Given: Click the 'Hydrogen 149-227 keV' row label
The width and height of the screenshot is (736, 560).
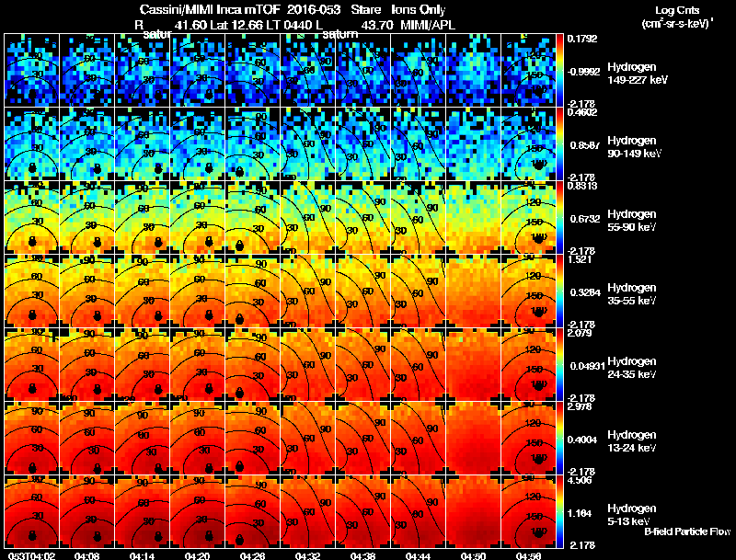Looking at the screenshot, I should [638, 74].
